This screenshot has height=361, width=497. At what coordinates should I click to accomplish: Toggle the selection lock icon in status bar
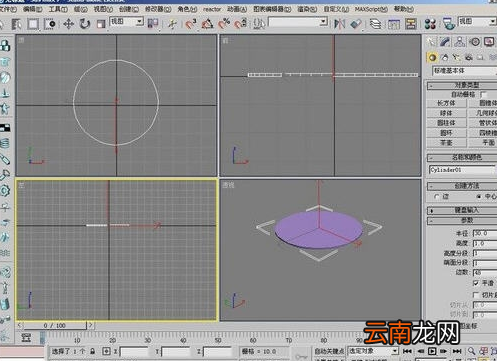pyautogui.click(x=93, y=351)
